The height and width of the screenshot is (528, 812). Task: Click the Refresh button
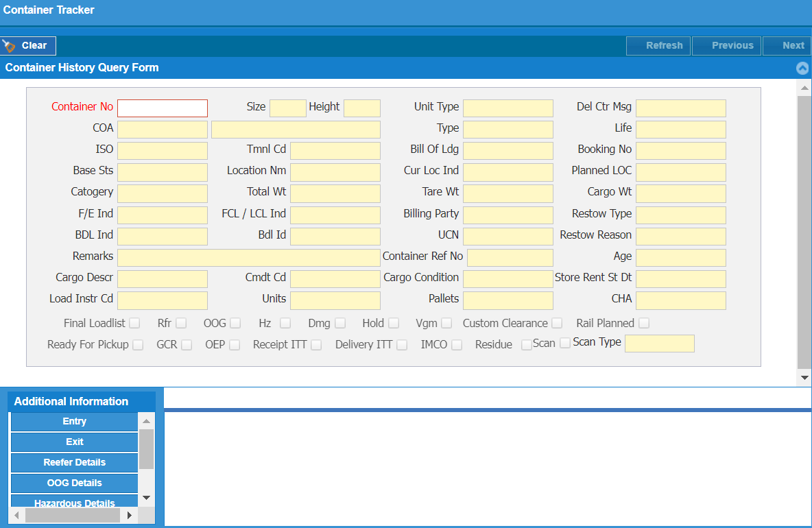(x=658, y=45)
